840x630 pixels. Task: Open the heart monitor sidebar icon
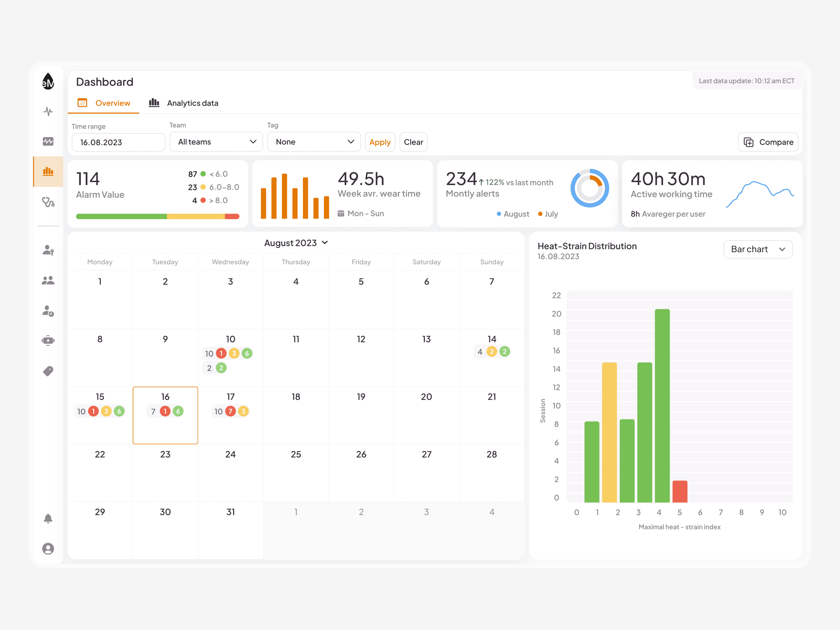[x=48, y=141]
